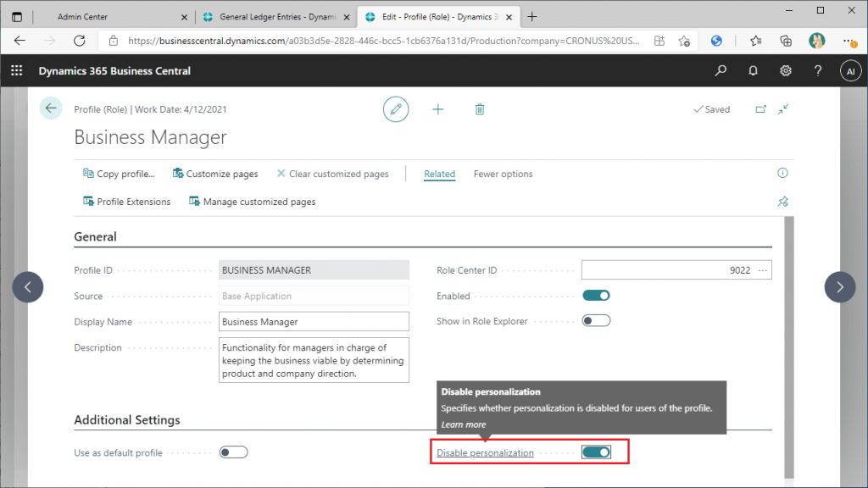Image resolution: width=868 pixels, height=488 pixels.
Task: Go back using the profile page arrow
Action: point(51,108)
